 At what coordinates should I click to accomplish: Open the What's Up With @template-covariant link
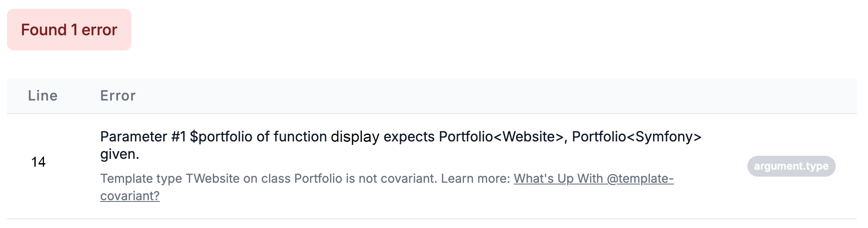click(x=594, y=178)
